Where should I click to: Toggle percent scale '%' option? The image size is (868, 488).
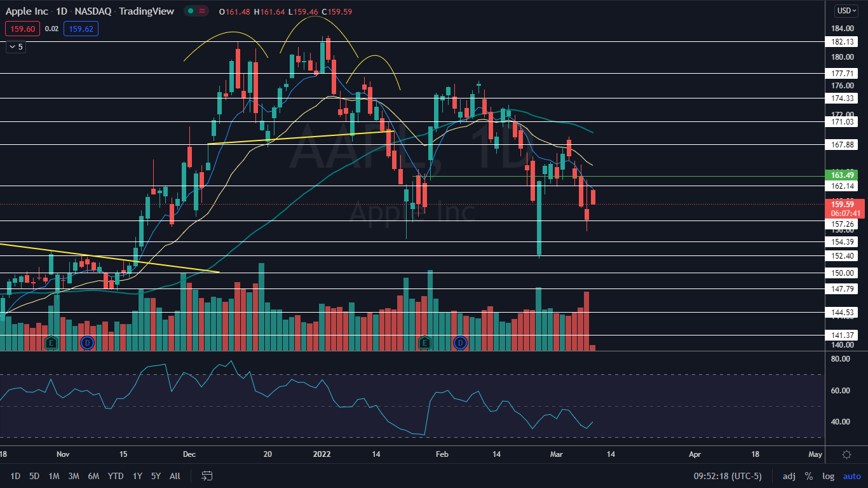pos(809,476)
